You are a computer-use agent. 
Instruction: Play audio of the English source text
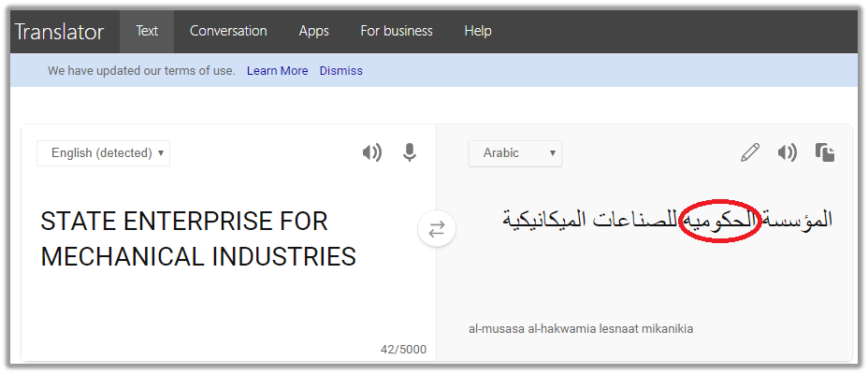click(372, 152)
